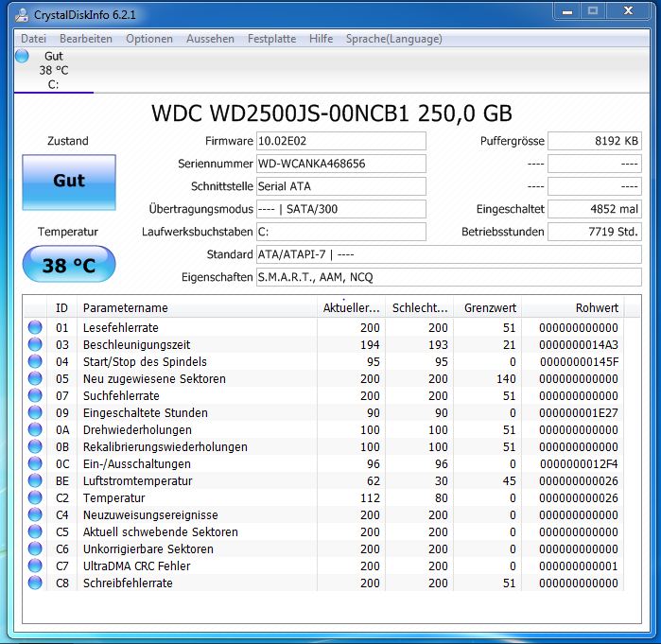Click the Gut health status button
The height and width of the screenshot is (644, 661).
pyautogui.click(x=69, y=183)
